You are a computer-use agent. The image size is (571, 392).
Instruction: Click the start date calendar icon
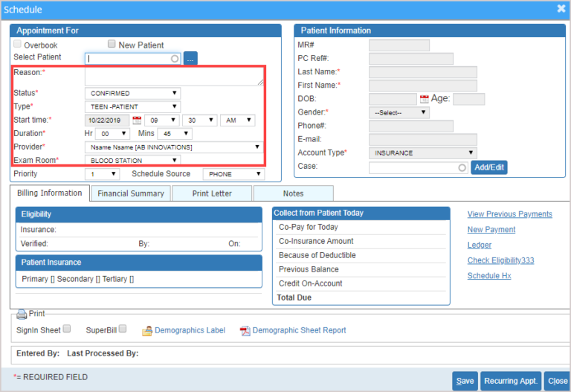137,121
